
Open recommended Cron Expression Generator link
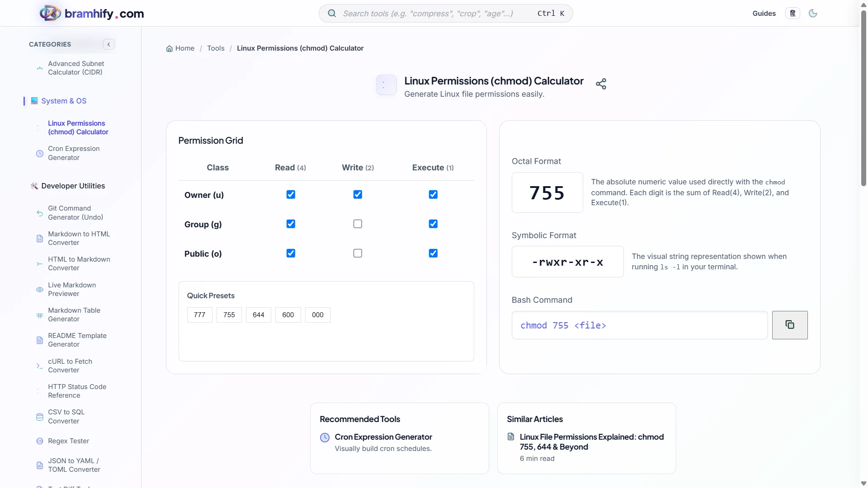pyautogui.click(x=383, y=437)
